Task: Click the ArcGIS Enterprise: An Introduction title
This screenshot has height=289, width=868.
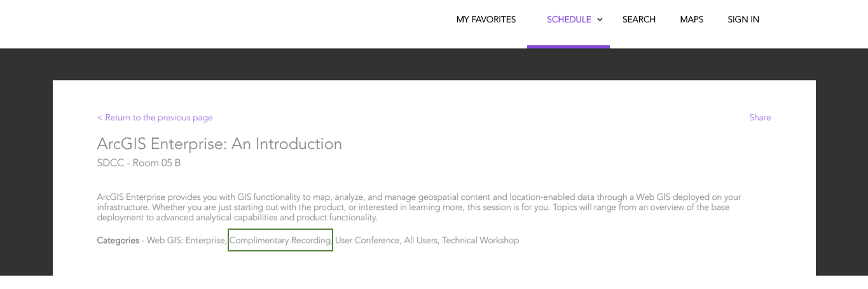Action: pyautogui.click(x=219, y=144)
